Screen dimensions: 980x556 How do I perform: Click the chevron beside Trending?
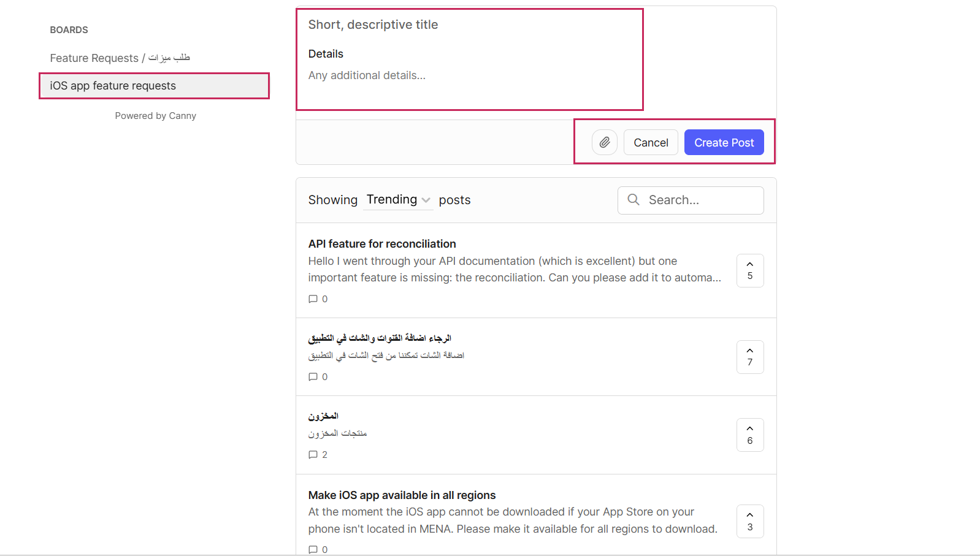click(x=426, y=200)
